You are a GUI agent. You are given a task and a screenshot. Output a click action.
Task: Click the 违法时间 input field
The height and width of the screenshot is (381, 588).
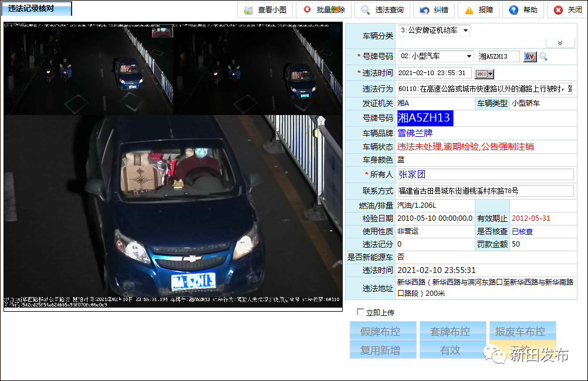434,73
